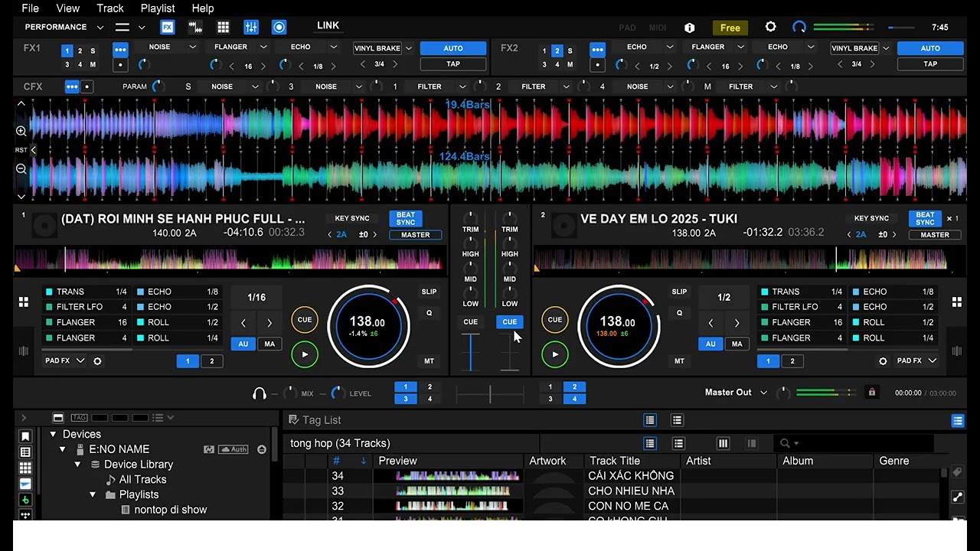Image resolution: width=980 pixels, height=551 pixels.
Task: Disable mixer channel 2 headphone CUE
Action: pos(509,322)
